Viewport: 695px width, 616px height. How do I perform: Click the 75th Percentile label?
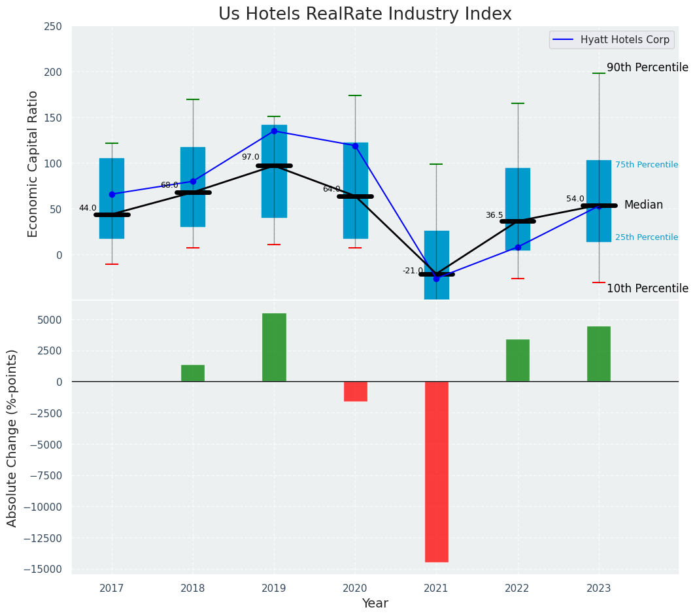click(646, 165)
